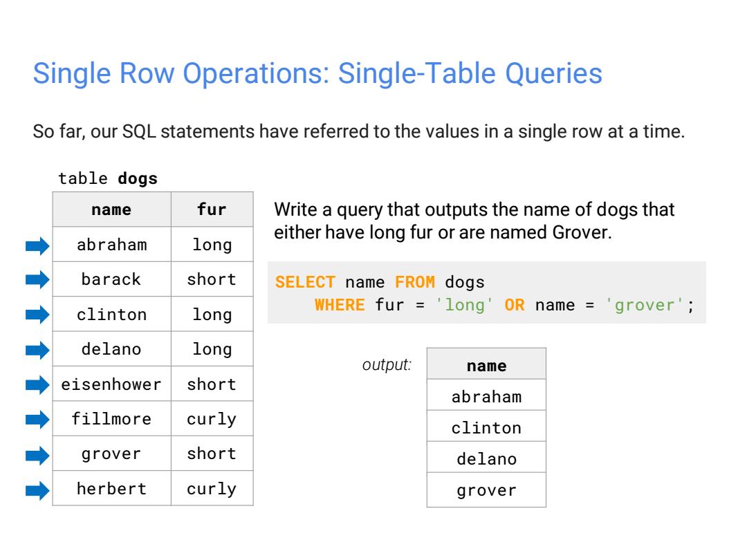This screenshot has width=747, height=560.
Task: Select the slide title Single Row Operations
Action: pos(317,73)
